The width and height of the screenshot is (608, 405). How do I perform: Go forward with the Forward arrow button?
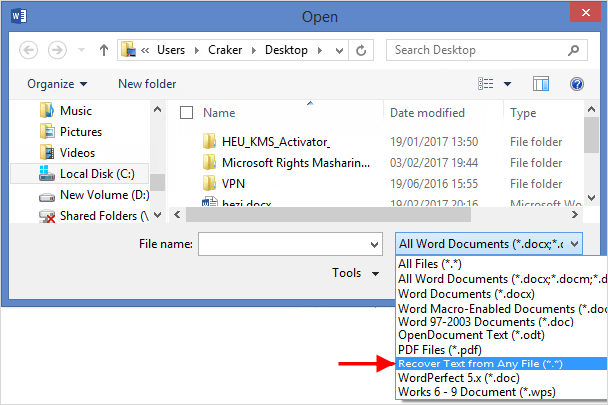(x=57, y=50)
